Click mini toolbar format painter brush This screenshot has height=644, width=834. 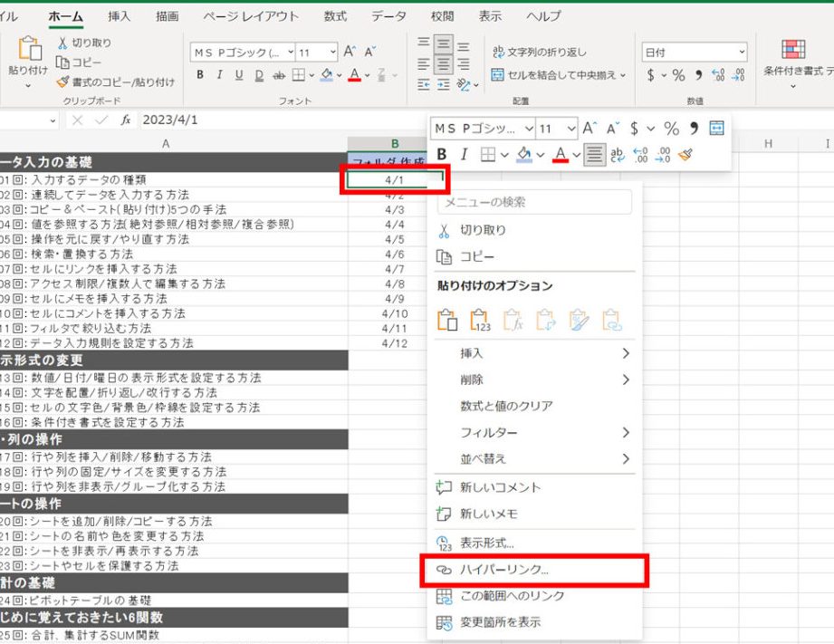(685, 155)
